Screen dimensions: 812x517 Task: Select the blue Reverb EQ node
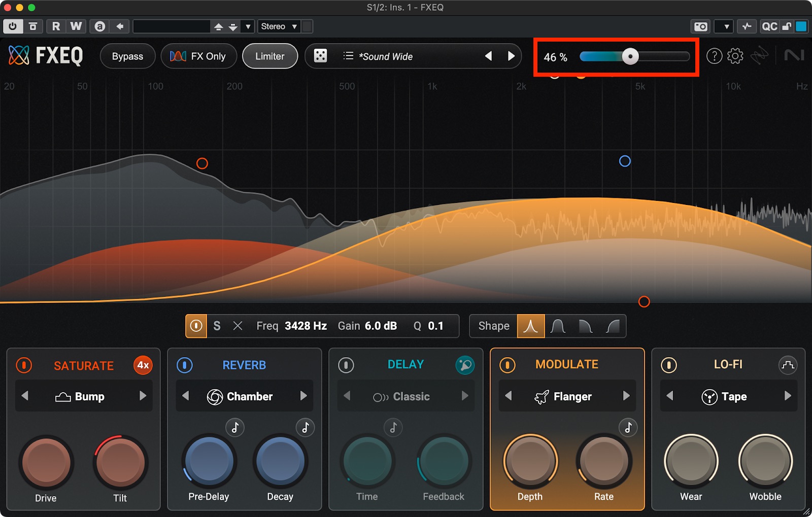[625, 161]
